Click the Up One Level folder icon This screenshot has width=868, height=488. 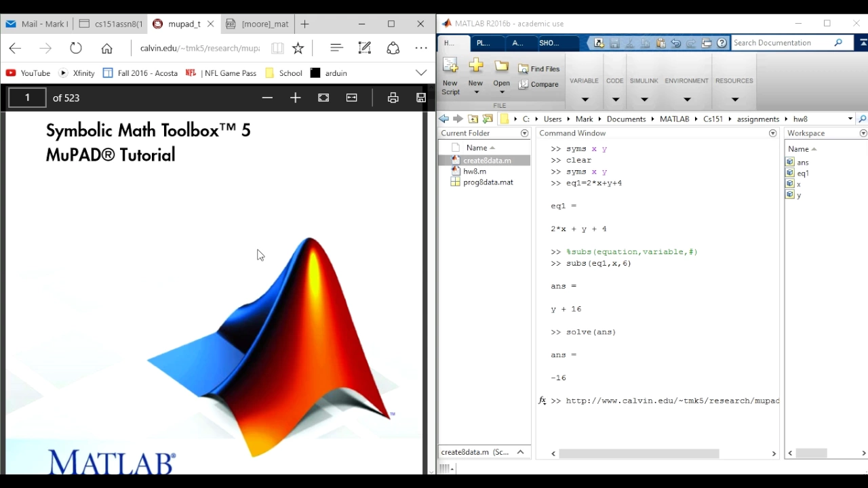point(473,119)
